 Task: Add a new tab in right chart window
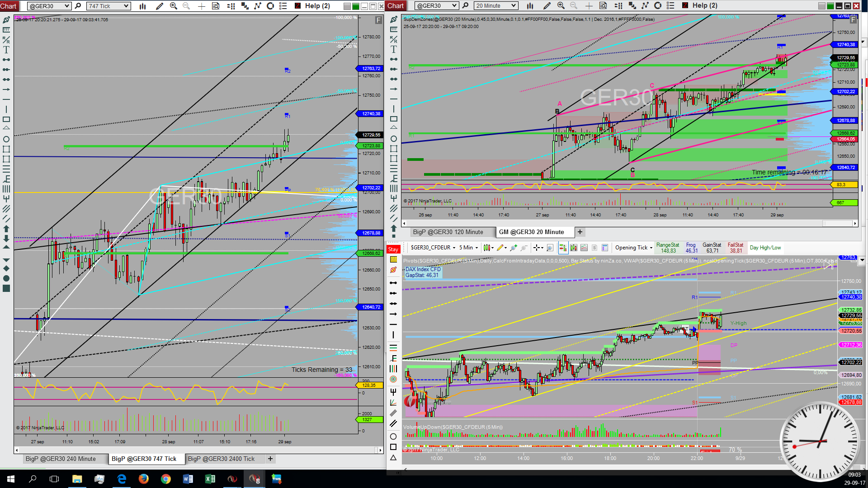click(x=580, y=232)
